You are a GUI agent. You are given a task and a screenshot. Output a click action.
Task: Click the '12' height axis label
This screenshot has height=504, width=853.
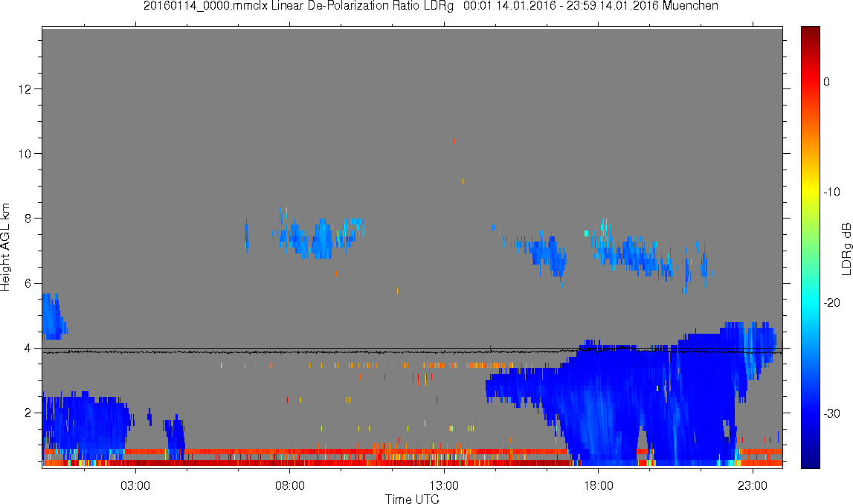[25, 88]
